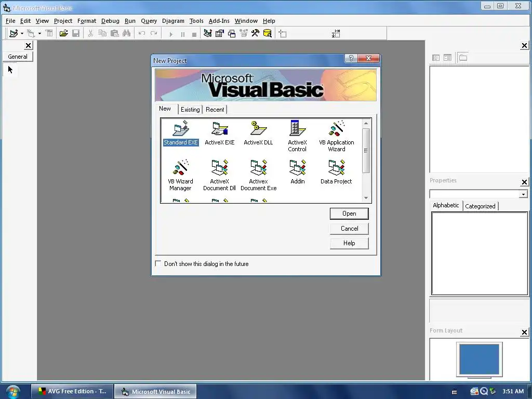Click the Paste toolbar icon
This screenshot has height=399, width=532.
pos(115,33)
